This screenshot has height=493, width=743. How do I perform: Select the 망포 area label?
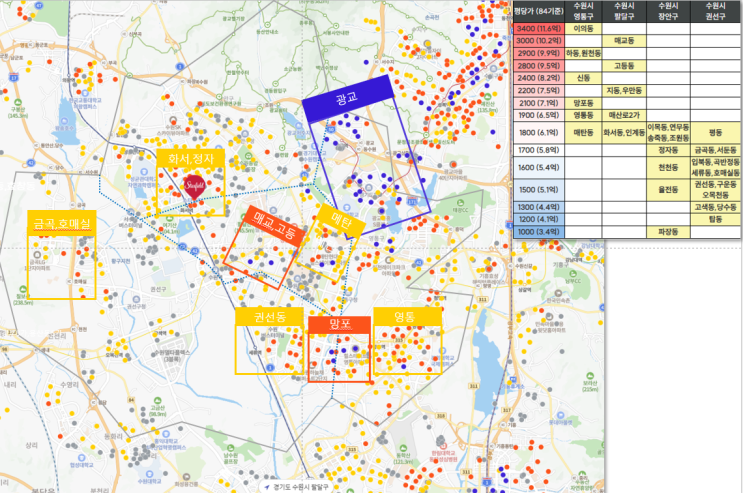point(339,325)
